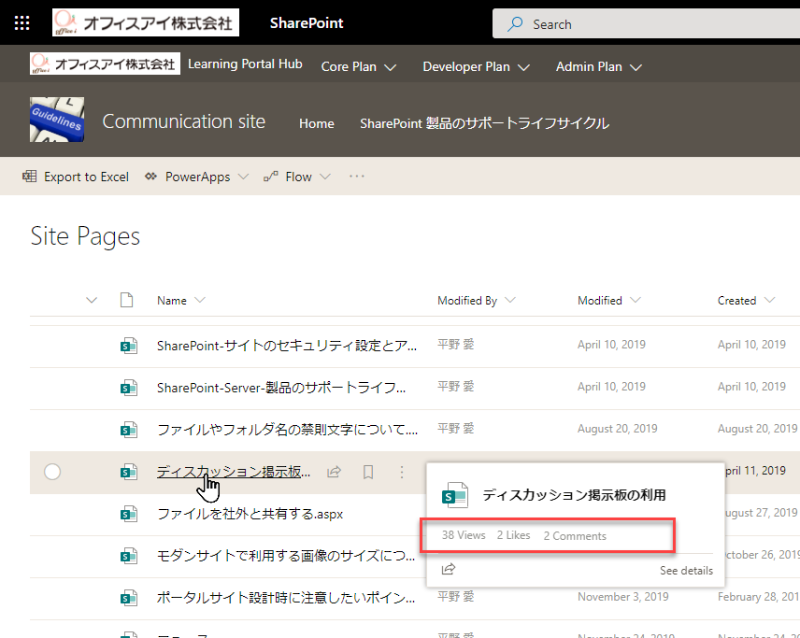Expand the Core Plan navigation dropdown

tap(358, 67)
